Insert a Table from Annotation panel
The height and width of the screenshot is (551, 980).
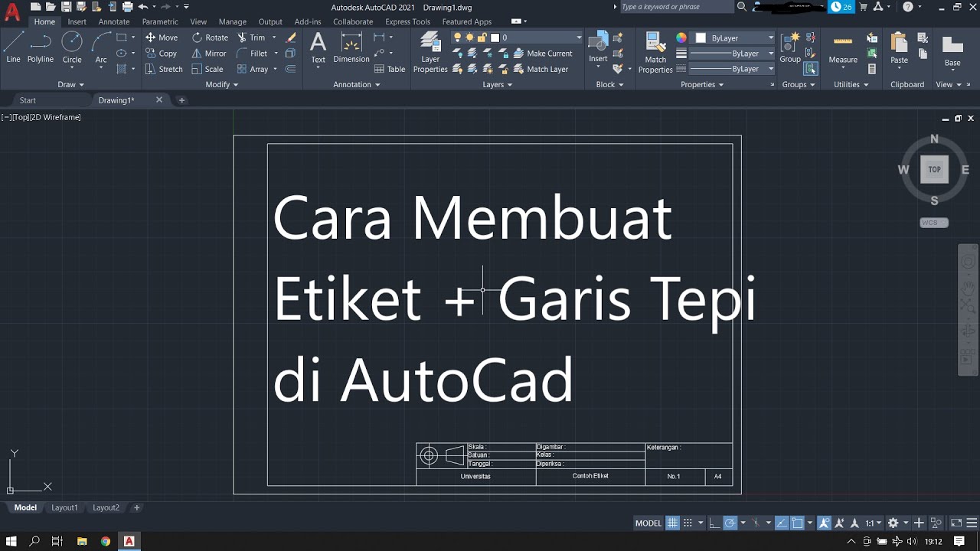click(x=390, y=69)
